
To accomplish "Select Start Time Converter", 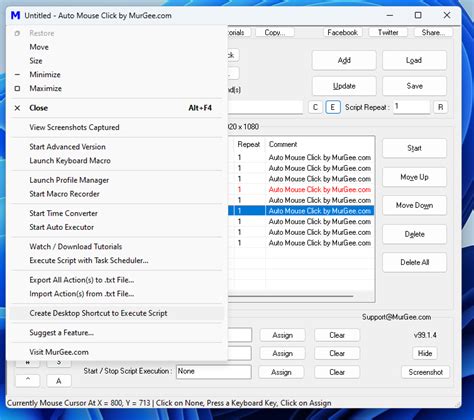I will click(x=117, y=213).
